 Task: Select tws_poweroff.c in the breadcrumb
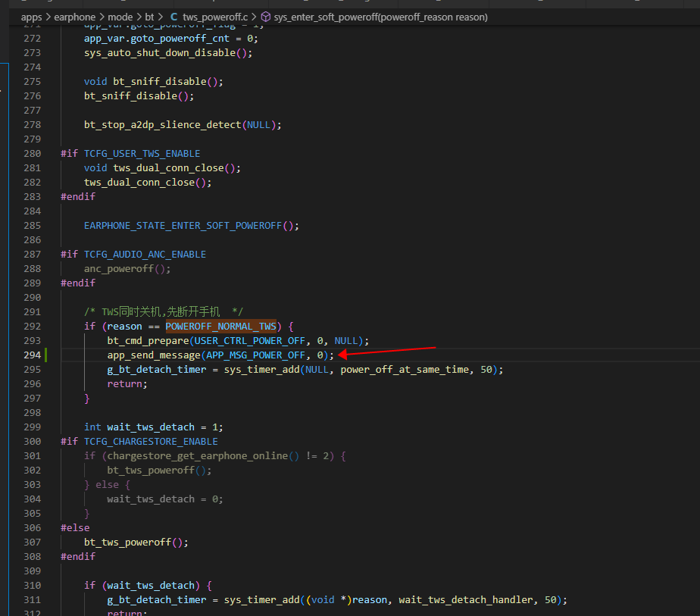pos(215,17)
